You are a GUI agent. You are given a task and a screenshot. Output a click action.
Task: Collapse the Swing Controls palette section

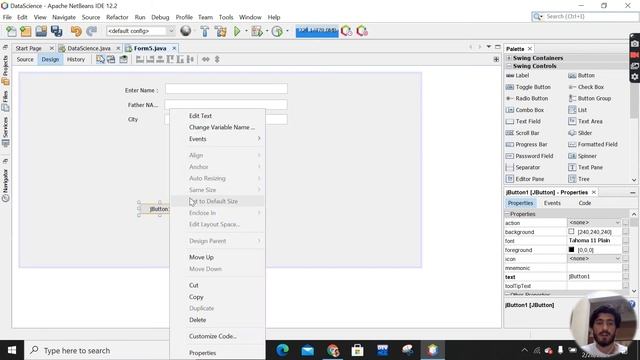pyautogui.click(x=509, y=66)
